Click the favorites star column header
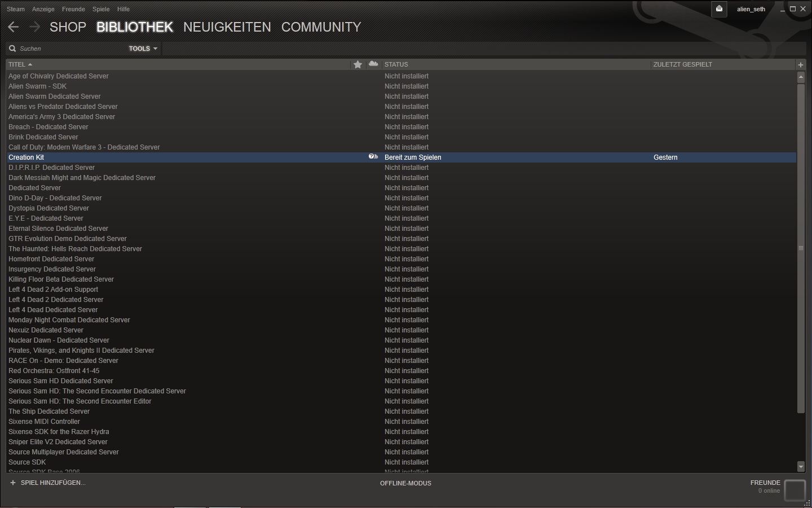Screen dimensions: 812x508 click(x=358, y=64)
